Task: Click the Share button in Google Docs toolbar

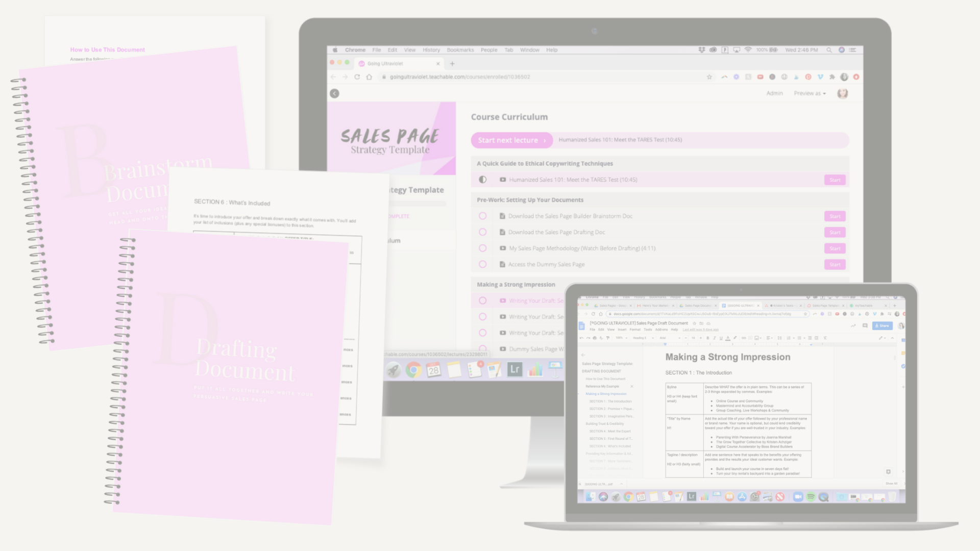Action: pos(883,327)
